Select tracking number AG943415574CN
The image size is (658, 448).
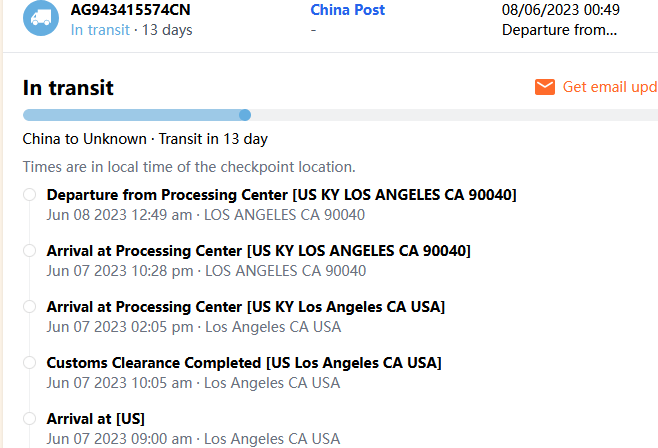point(130,10)
